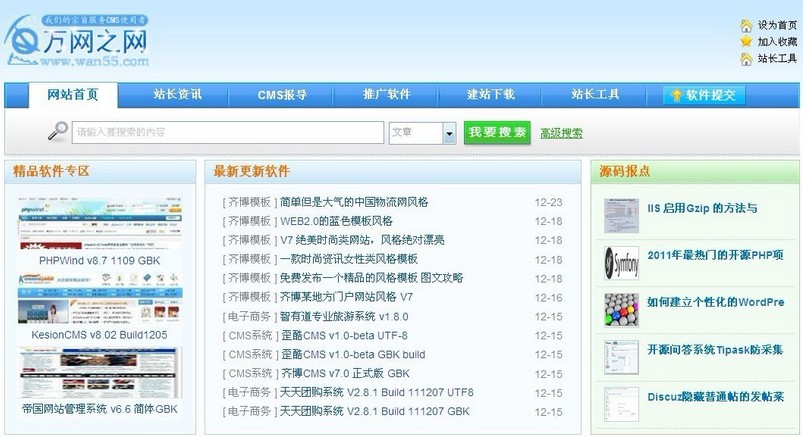Click the [电子商务] tag before 智有道专业旅游系统
Viewport: 803px width, 438px height.
[249, 317]
